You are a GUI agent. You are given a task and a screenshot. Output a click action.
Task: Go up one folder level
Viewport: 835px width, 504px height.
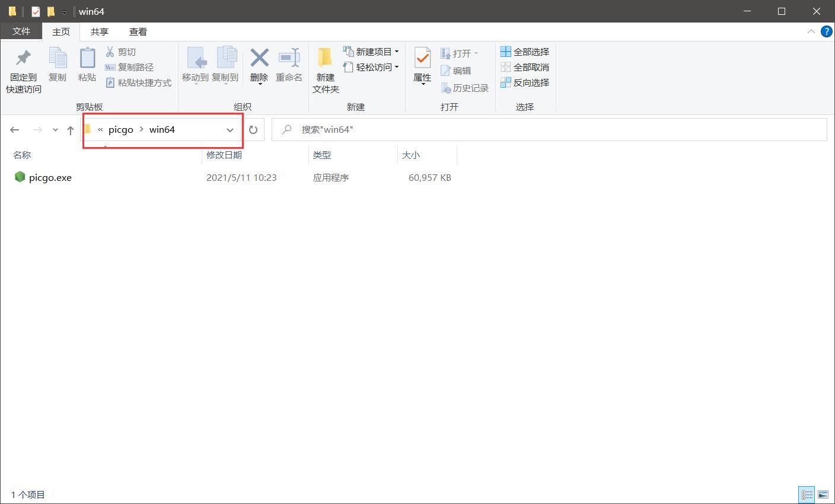[71, 130]
